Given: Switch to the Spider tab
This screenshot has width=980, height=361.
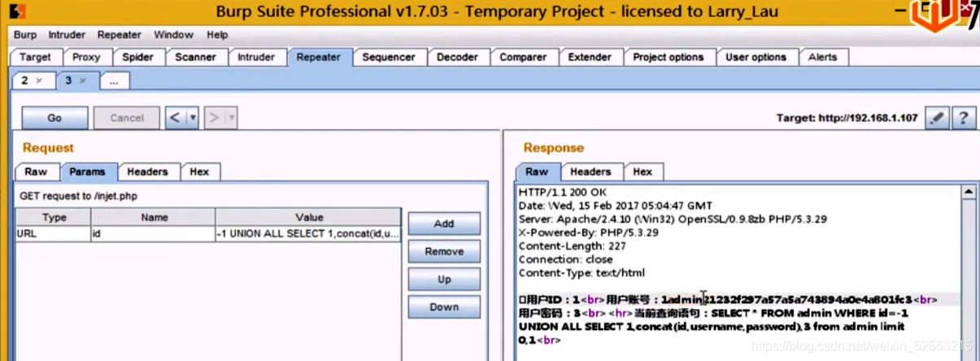Looking at the screenshot, I should pos(137,57).
